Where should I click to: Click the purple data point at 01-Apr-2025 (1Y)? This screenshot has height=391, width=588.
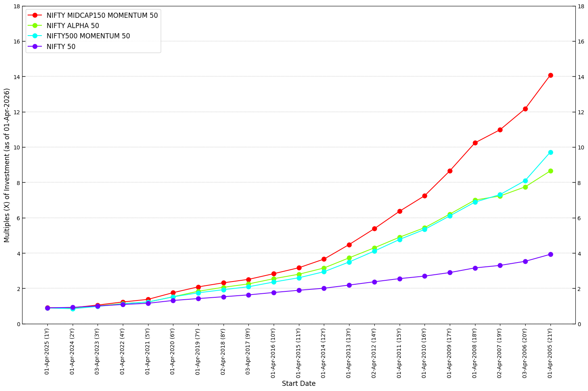[x=47, y=307]
